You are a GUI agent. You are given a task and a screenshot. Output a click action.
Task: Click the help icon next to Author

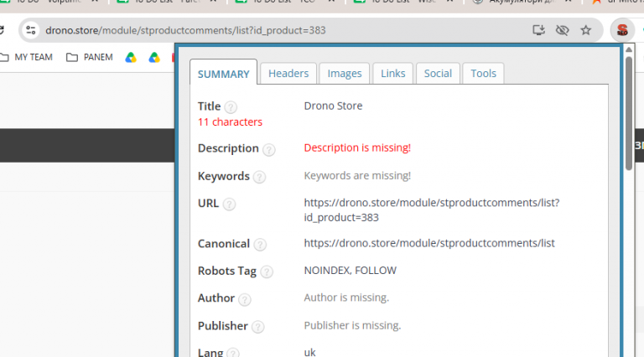coord(245,299)
